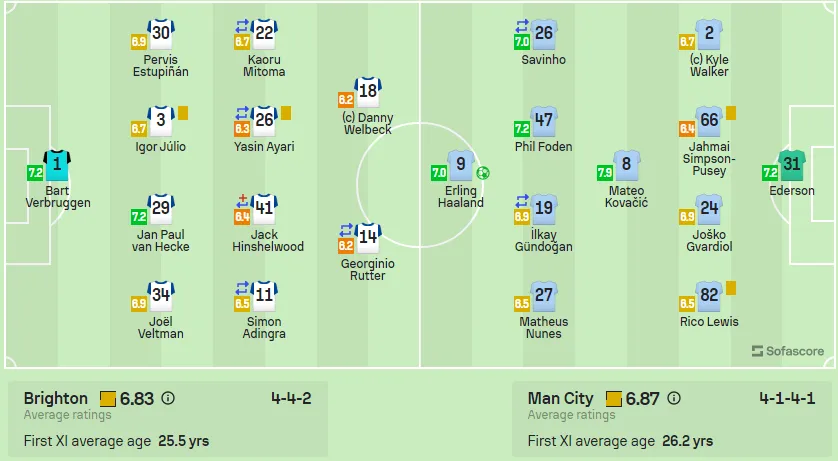Click Brighton's yellow rating color square

click(108, 399)
